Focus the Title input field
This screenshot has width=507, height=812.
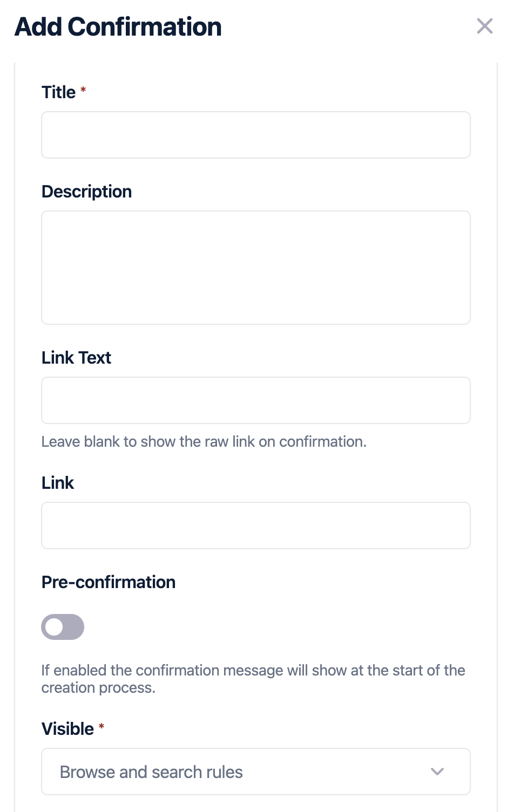[x=256, y=135]
